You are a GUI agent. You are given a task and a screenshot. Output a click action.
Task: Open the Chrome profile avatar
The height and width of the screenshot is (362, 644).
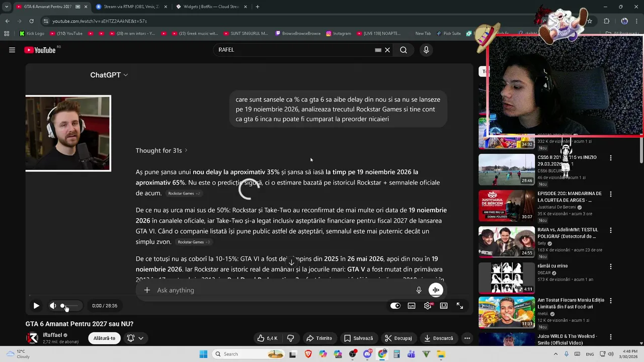point(624,21)
